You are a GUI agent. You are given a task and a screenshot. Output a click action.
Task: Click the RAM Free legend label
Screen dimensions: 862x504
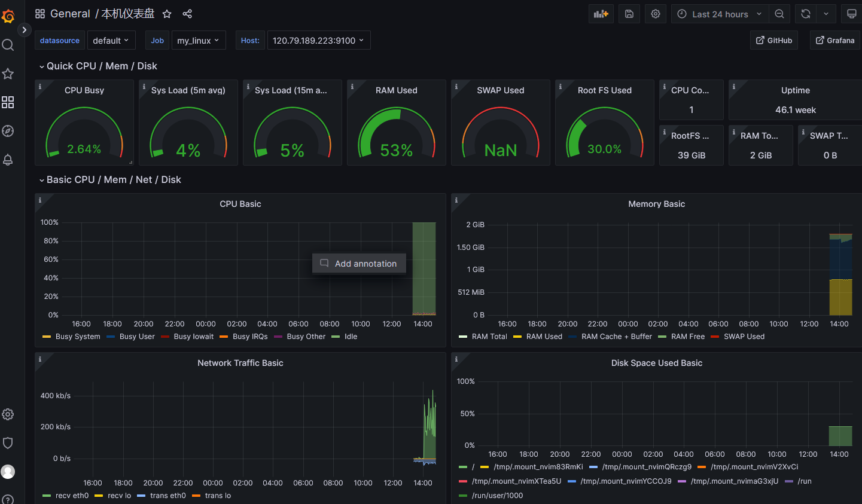coord(688,337)
